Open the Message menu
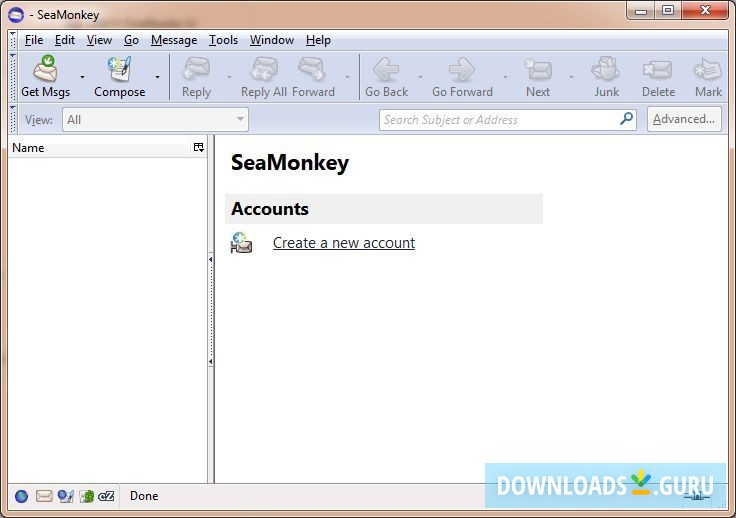The width and height of the screenshot is (736, 518). pos(174,40)
